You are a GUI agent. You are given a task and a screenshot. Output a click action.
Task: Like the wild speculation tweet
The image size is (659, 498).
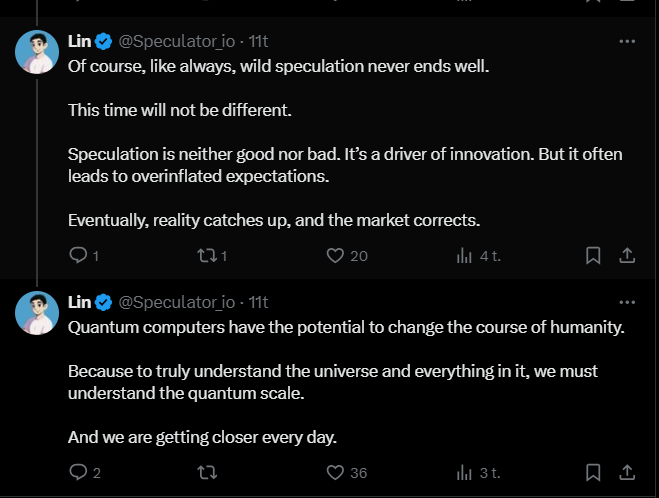point(336,255)
